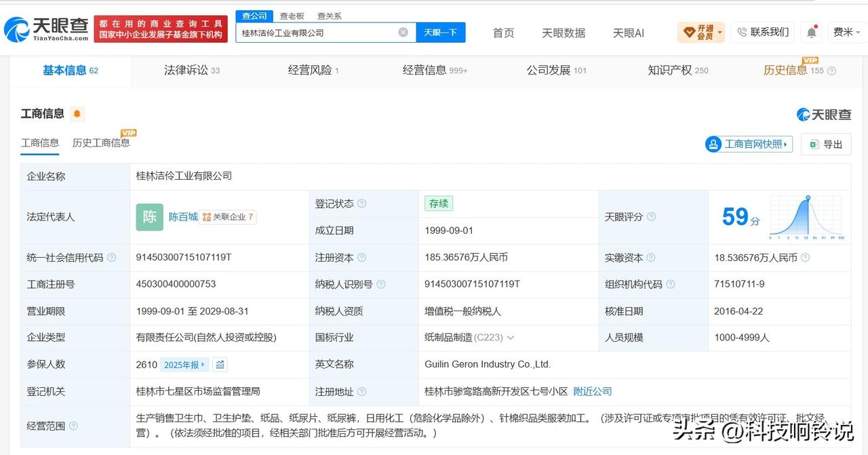Screen dimensions: 868x455
Task: Open the 开通会员 dropdown
Action: pyautogui.click(x=701, y=32)
